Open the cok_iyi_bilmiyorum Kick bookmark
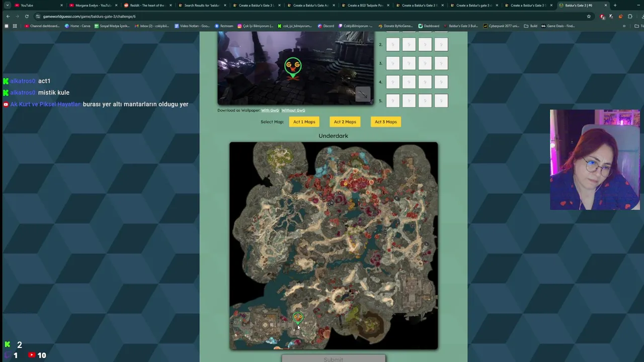 (x=295, y=26)
